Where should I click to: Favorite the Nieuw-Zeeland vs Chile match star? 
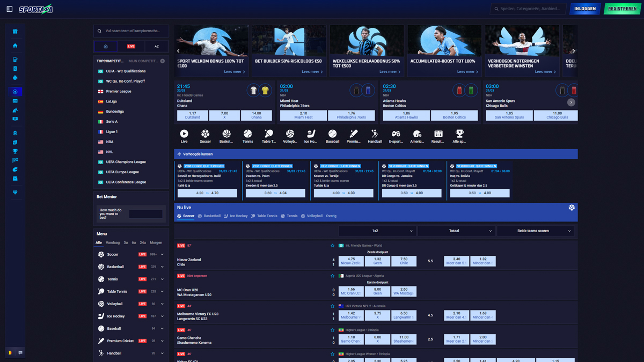coord(332,246)
